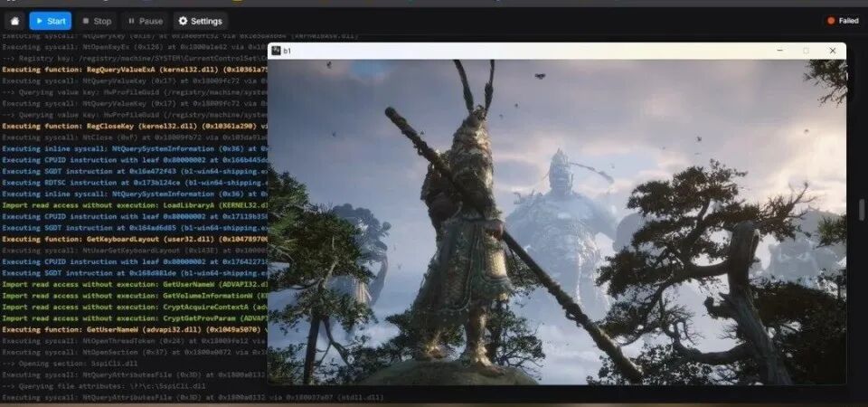Click the log panel scrollbar thumb
Image resolution: width=868 pixels, height=407 pixels.
(x=862, y=210)
